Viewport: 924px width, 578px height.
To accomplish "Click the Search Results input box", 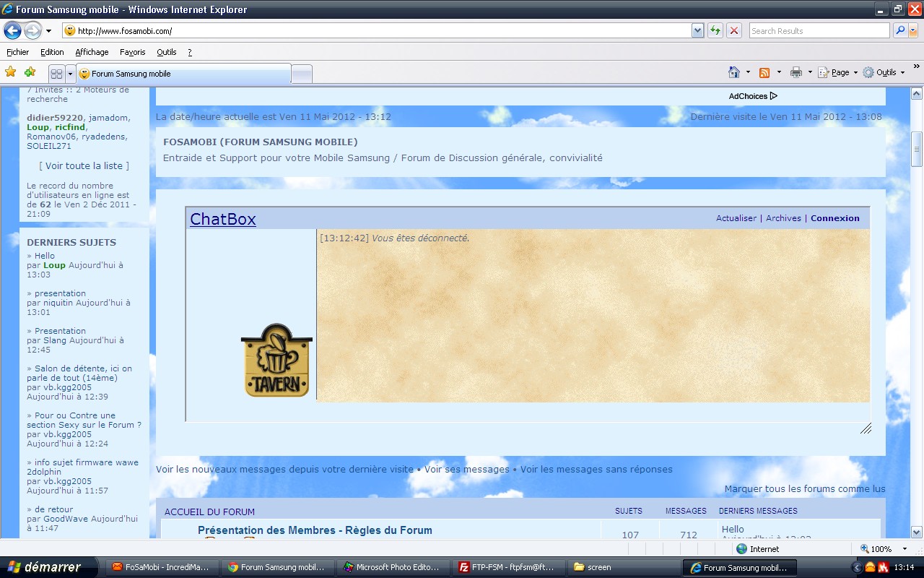I will pos(819,30).
